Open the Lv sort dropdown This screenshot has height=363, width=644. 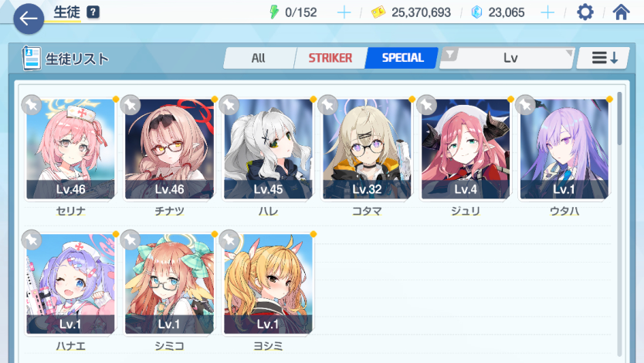pos(511,58)
